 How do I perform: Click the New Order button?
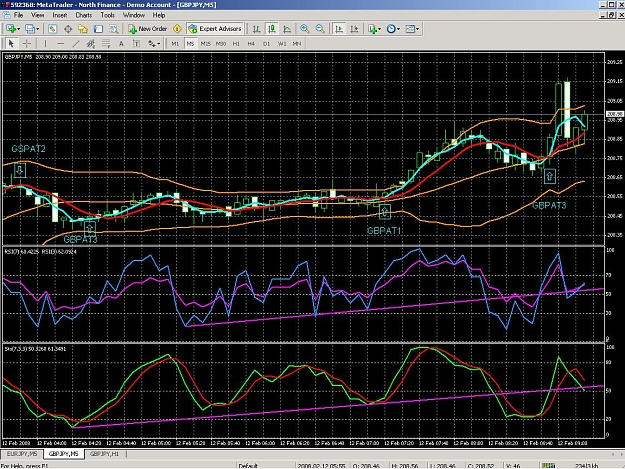pos(147,29)
